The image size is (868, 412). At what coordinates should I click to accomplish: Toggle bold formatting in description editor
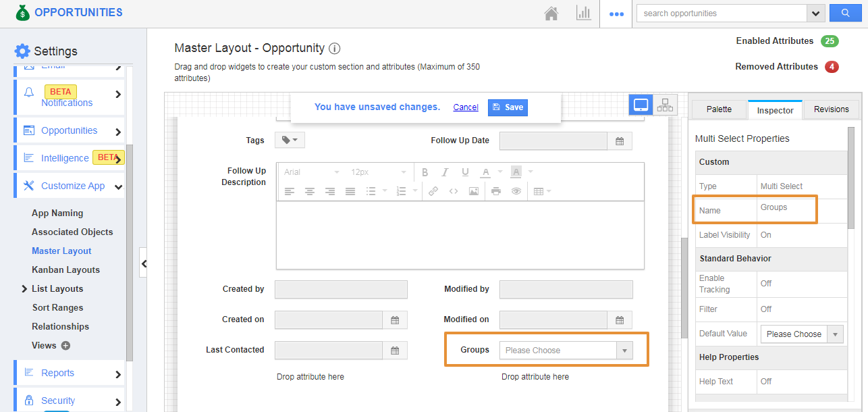(x=425, y=172)
